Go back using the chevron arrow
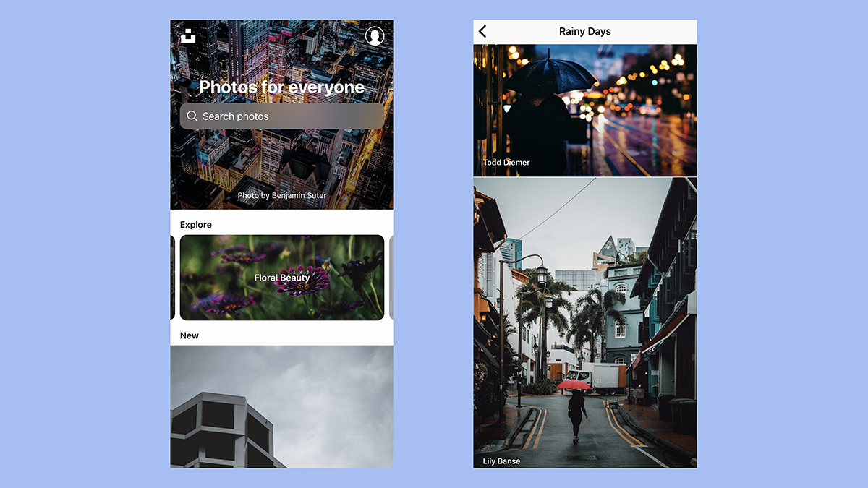 point(482,31)
